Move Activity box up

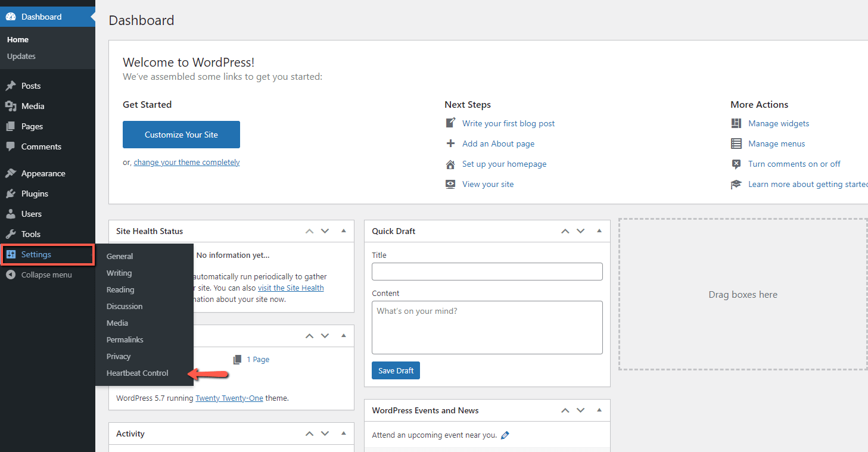[x=309, y=434]
